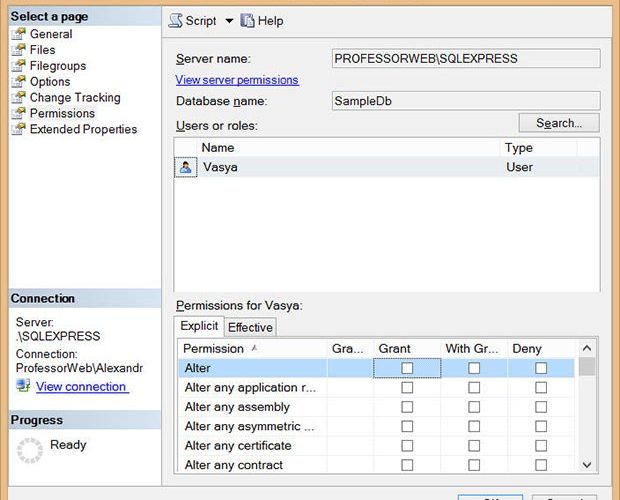This screenshot has height=500, width=620.
Task: Select the Explicit tab
Action: pyautogui.click(x=199, y=326)
